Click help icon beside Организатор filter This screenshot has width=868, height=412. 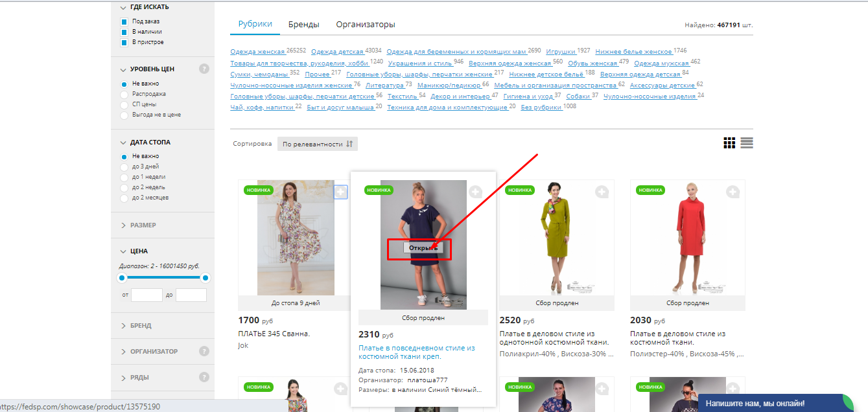(204, 351)
